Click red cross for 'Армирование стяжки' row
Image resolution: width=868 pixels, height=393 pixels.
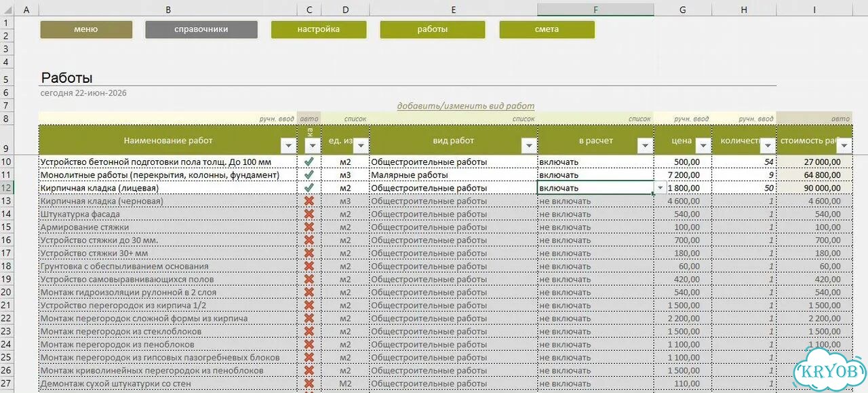(x=309, y=227)
